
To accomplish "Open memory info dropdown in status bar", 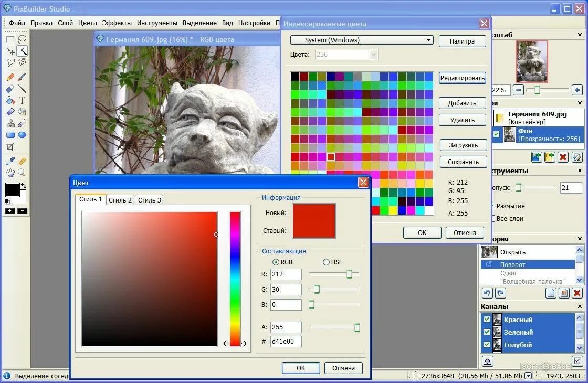I will pyautogui.click(x=528, y=376).
